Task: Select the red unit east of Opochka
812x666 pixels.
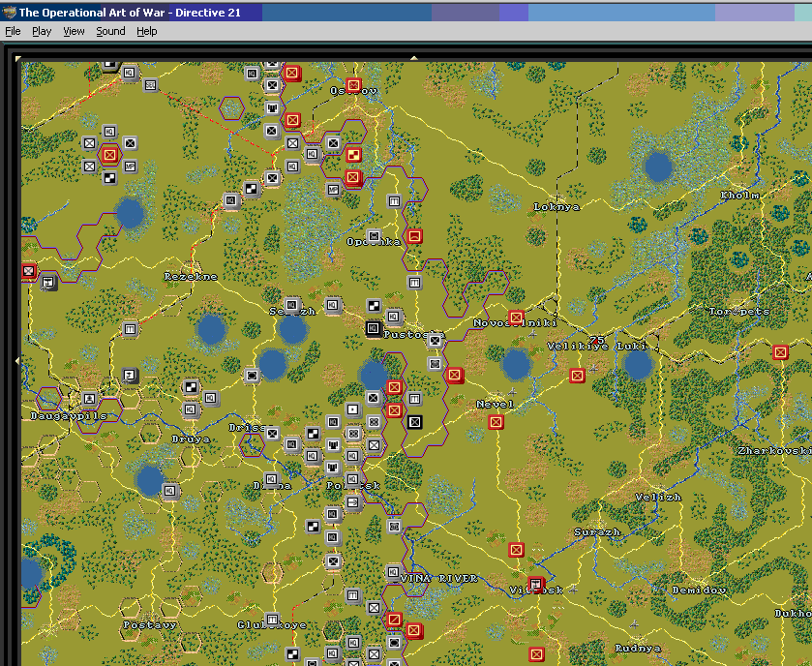Action: [x=414, y=236]
